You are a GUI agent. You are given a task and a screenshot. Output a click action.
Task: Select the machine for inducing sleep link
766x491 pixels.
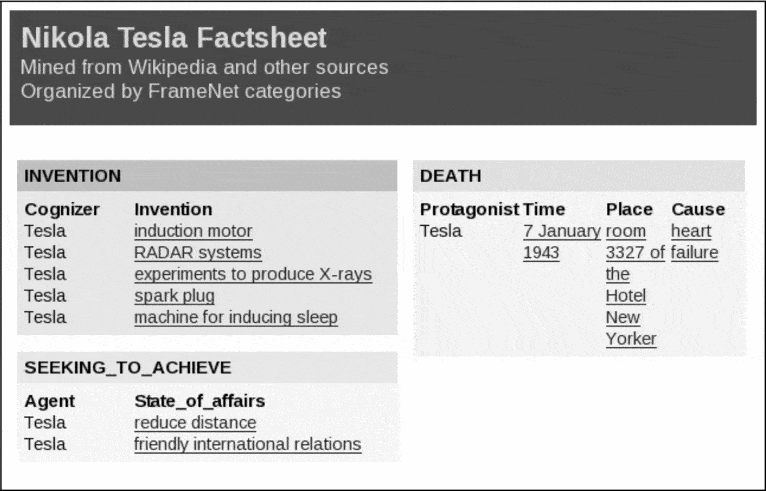point(236,318)
